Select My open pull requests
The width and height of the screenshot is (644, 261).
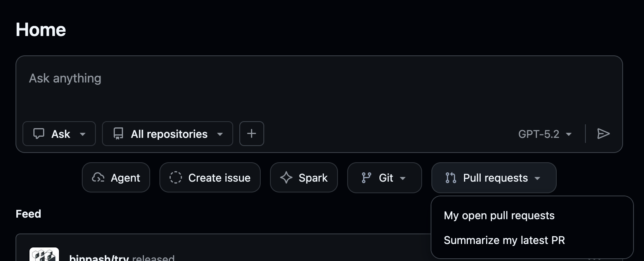[499, 215]
